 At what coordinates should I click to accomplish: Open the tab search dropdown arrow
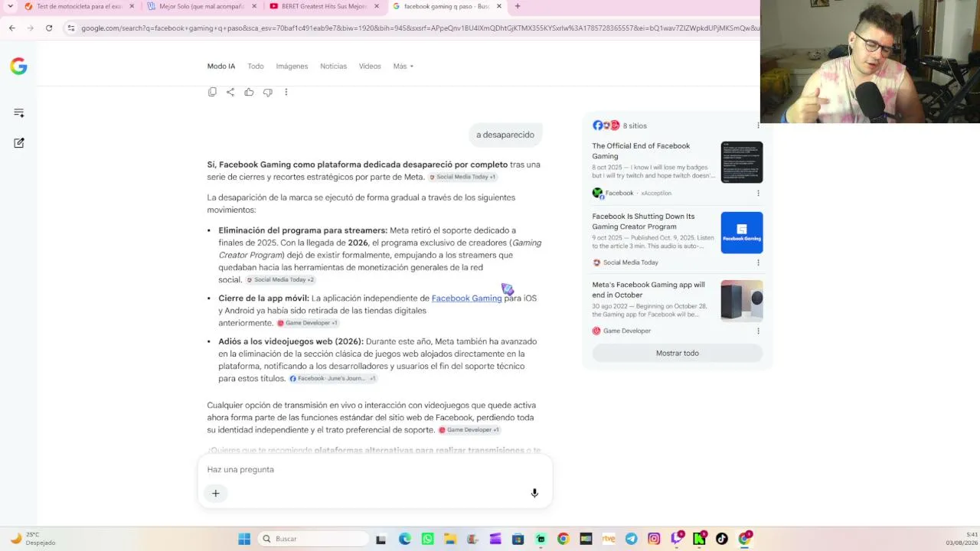tap(10, 6)
